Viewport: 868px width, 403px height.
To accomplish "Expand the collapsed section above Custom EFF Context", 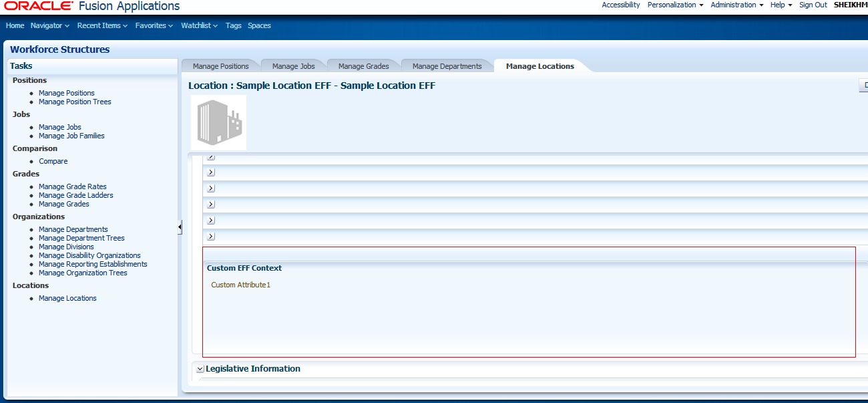I will coord(210,236).
